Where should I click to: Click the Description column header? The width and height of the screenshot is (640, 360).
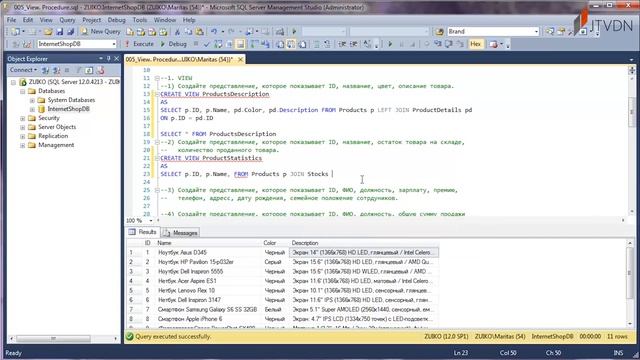point(364,243)
